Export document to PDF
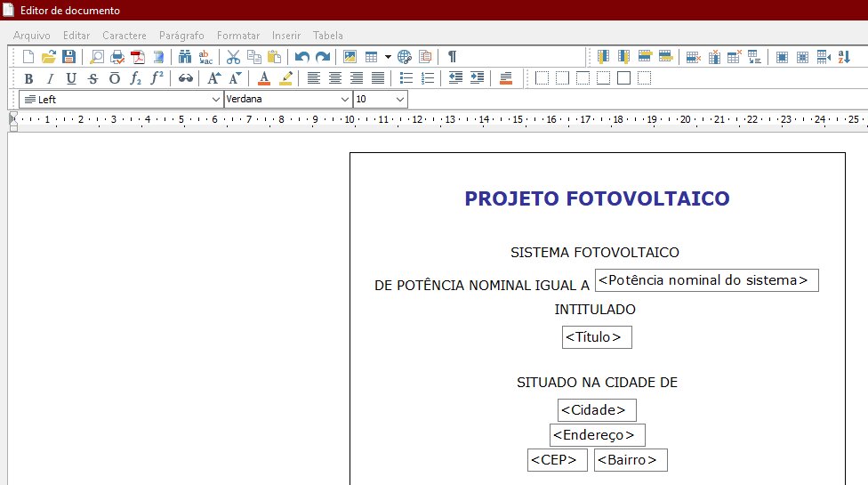 click(x=138, y=56)
